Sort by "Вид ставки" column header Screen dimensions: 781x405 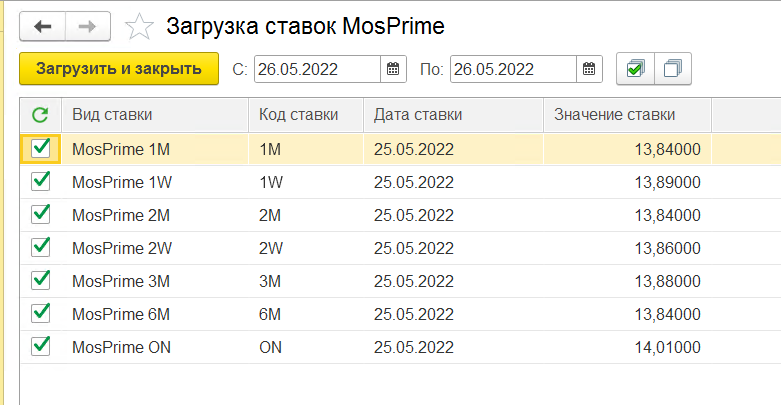click(x=112, y=114)
